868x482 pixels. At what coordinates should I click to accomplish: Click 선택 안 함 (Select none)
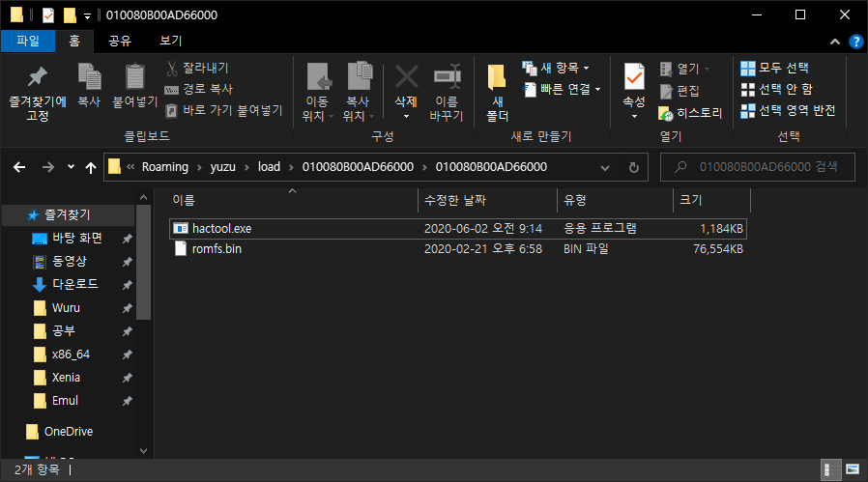point(777,89)
